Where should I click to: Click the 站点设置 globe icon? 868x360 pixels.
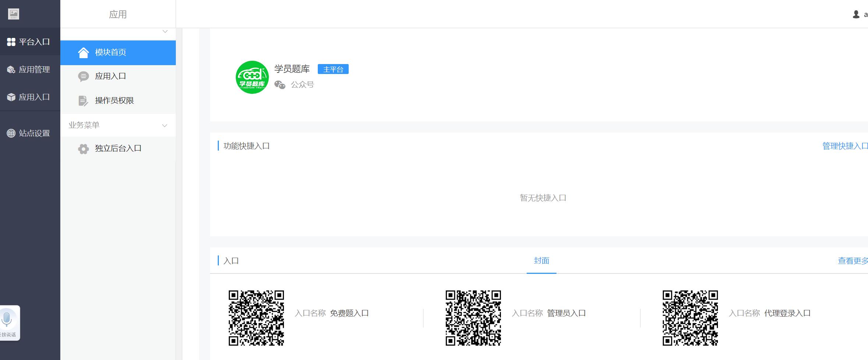[11, 133]
